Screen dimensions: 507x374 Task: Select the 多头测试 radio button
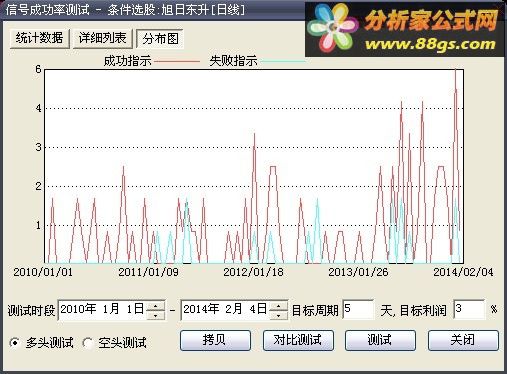click(15, 342)
